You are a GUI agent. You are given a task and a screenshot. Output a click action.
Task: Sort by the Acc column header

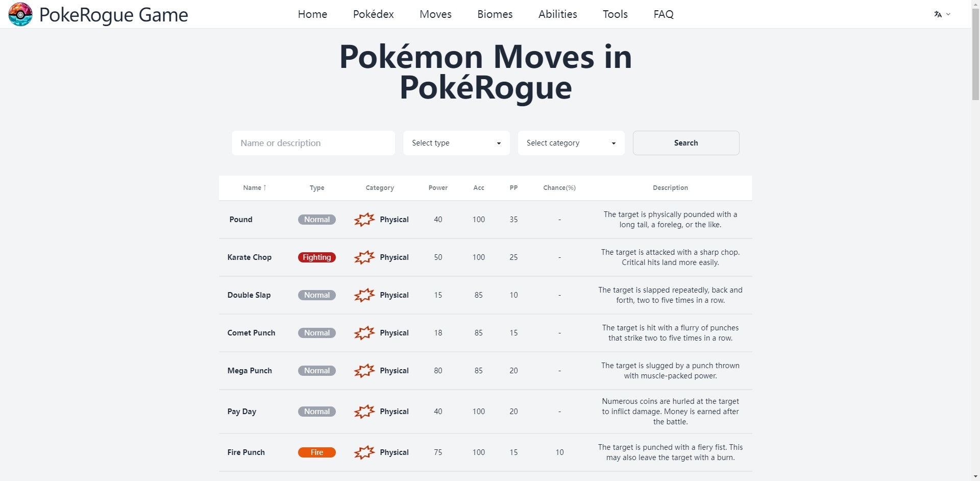[x=479, y=188]
